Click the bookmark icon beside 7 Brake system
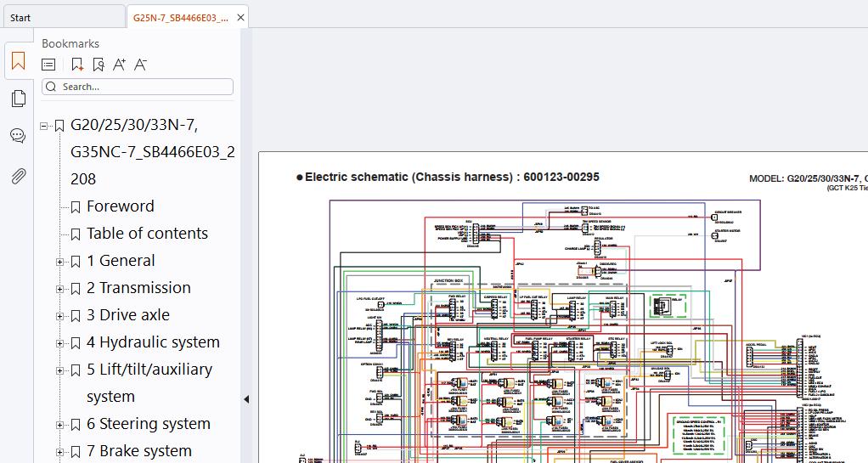Screen dimensions: 868x463 (76, 452)
